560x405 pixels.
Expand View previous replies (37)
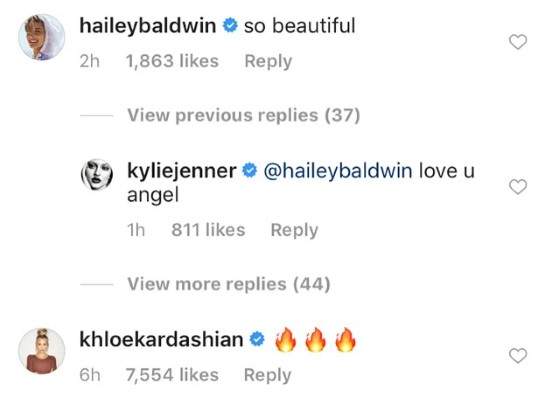(x=244, y=115)
